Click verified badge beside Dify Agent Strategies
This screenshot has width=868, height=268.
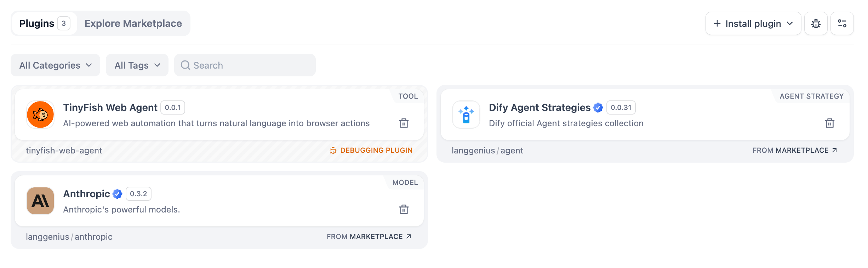598,107
